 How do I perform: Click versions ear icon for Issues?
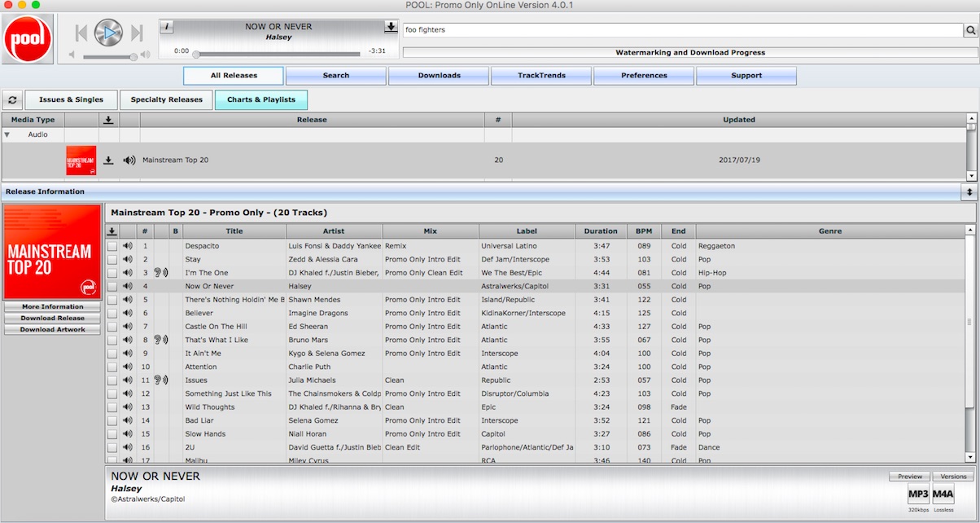click(160, 380)
